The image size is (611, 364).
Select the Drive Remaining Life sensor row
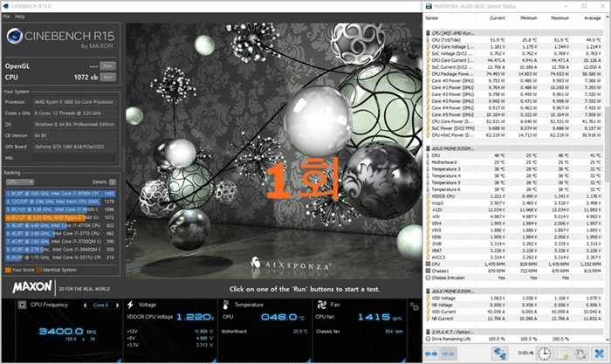click(x=513, y=339)
